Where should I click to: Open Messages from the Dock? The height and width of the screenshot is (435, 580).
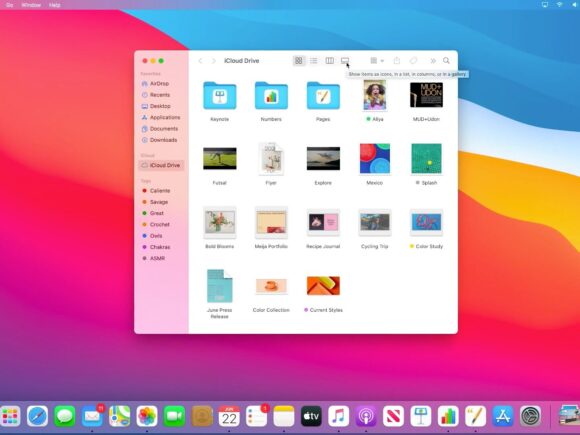click(x=65, y=416)
